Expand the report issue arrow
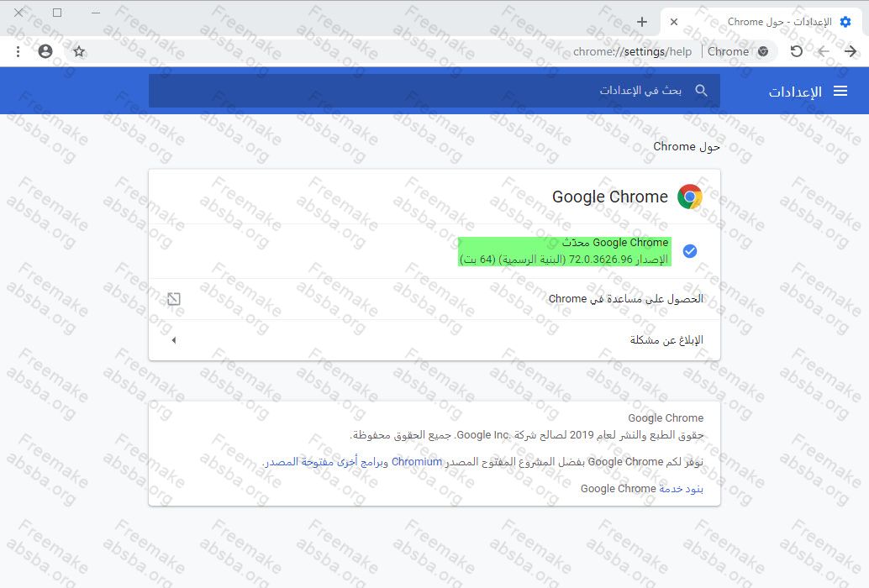869x588 pixels. [174, 340]
